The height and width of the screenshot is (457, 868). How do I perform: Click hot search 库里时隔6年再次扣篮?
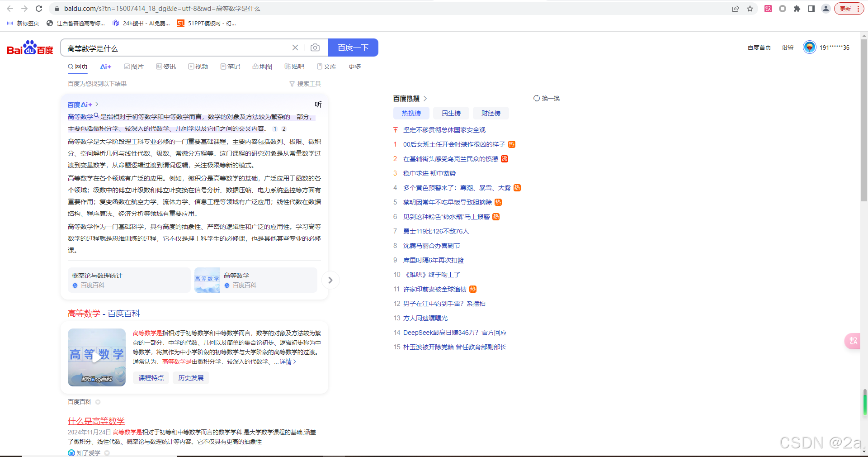(x=434, y=260)
